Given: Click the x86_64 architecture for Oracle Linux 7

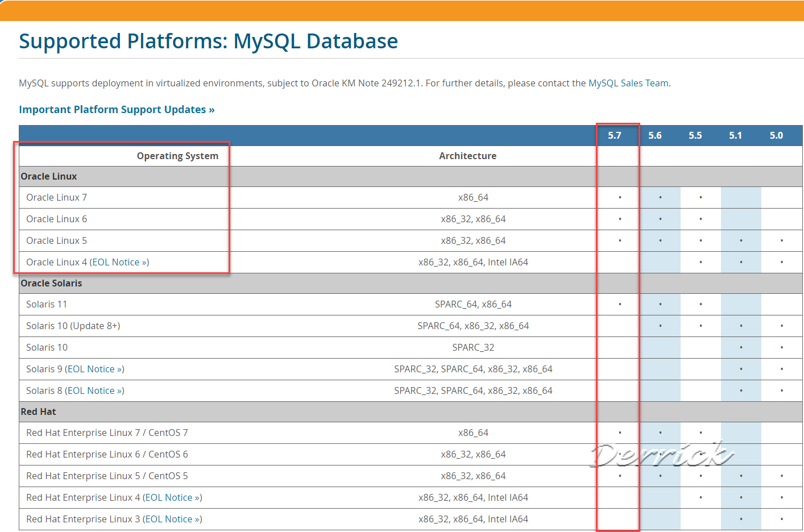Looking at the screenshot, I should coord(473,197).
